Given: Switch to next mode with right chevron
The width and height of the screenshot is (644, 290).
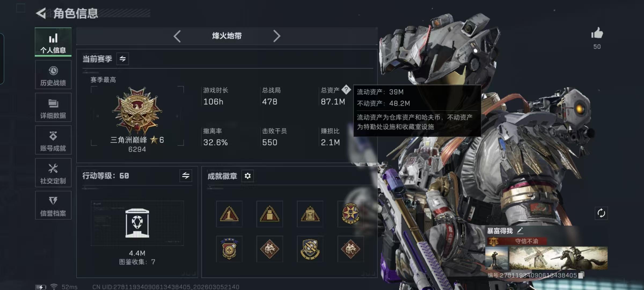Looking at the screenshot, I should (x=277, y=36).
